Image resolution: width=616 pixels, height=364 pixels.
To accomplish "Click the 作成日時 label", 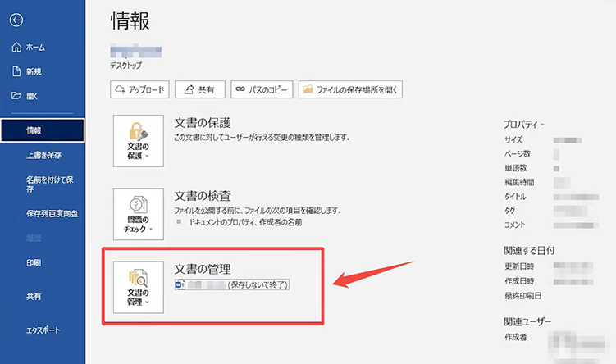I will pyautogui.click(x=519, y=281).
